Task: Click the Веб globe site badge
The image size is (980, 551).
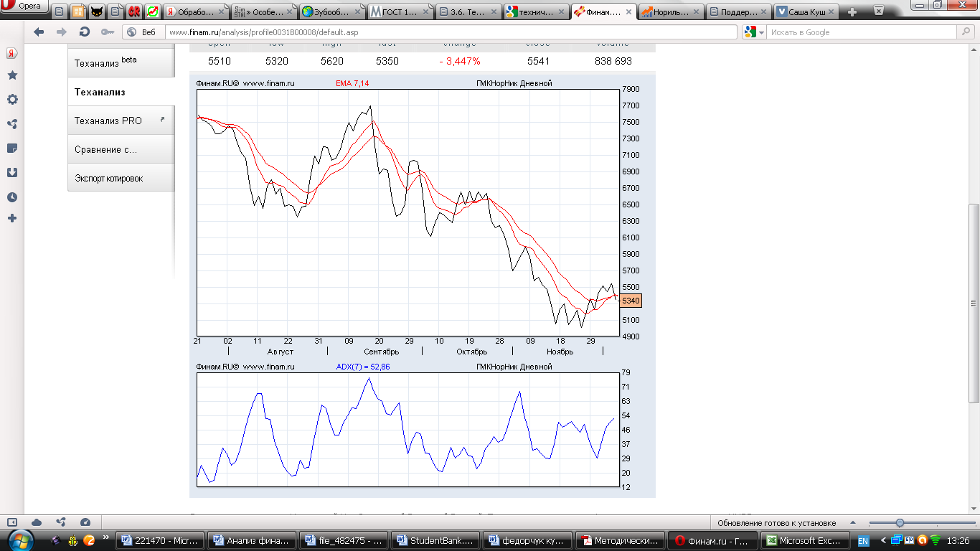Action: coord(141,32)
